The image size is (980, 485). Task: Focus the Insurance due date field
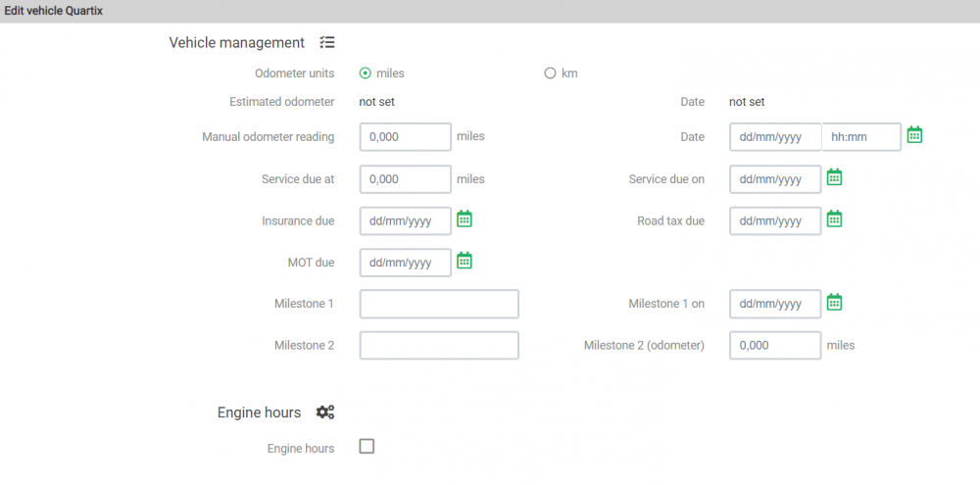406,220
